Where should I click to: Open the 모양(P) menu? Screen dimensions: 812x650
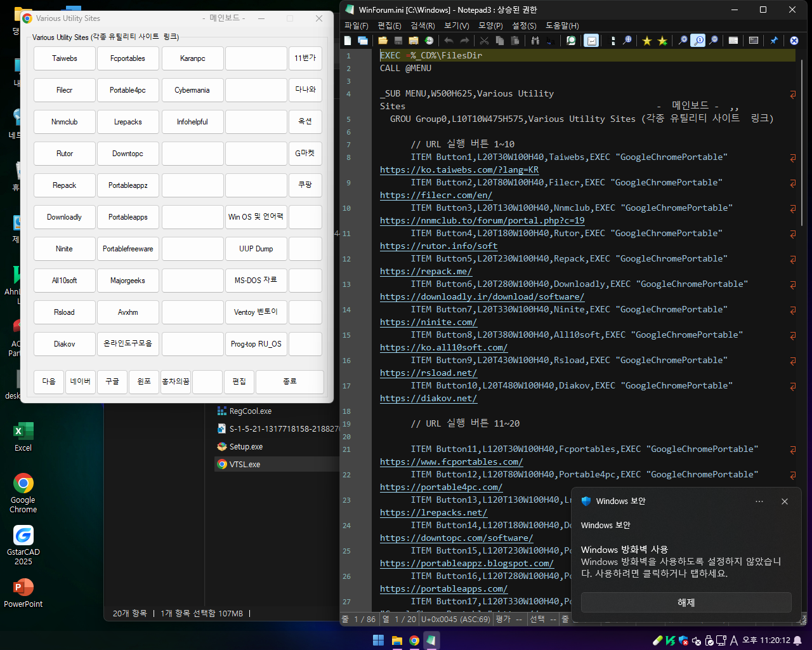click(490, 26)
